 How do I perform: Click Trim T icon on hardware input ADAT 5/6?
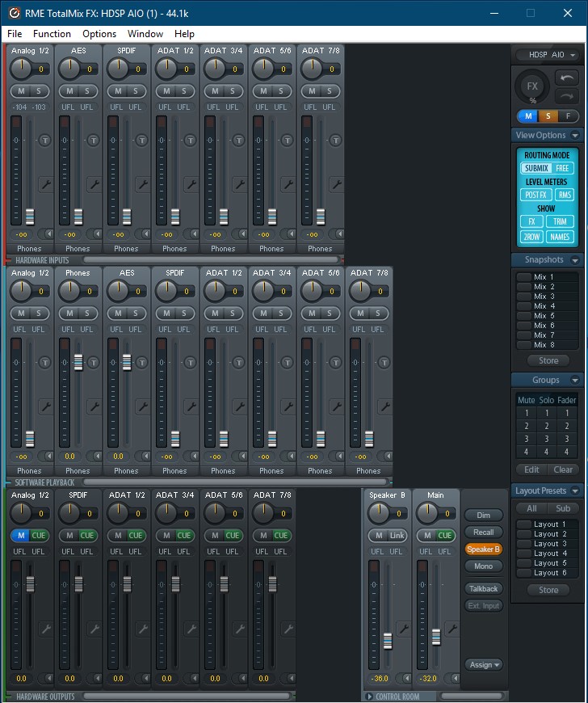(287, 141)
